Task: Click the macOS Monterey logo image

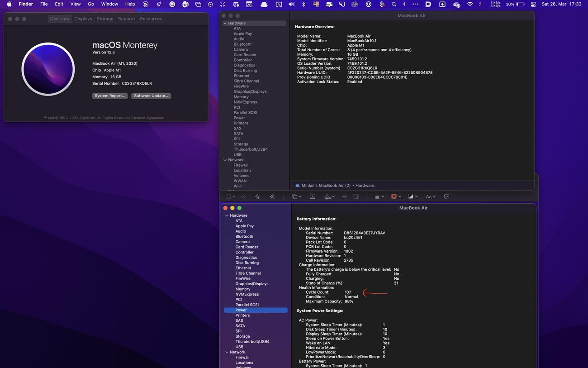Action: [x=48, y=69]
